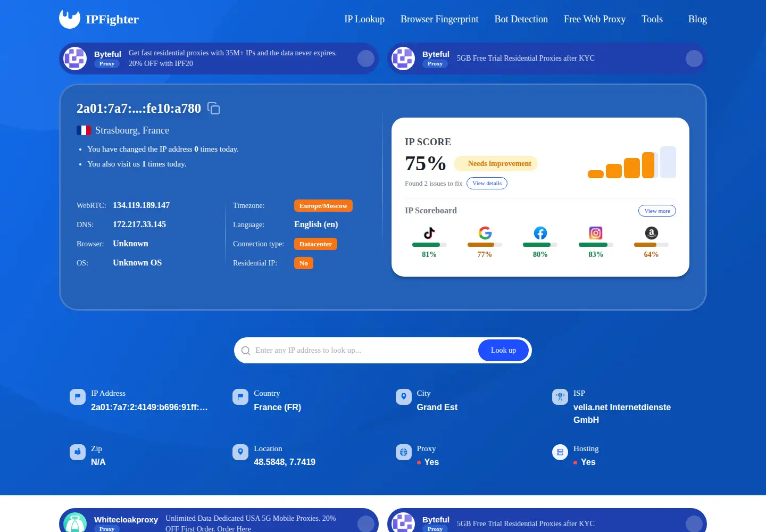Open the Browser Fingerprint menu item
Screen dimensions: 766x532
coord(439,19)
